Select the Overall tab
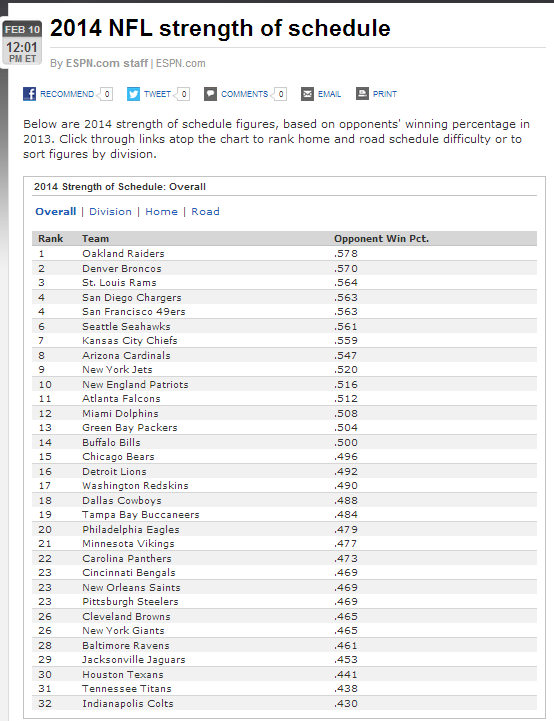The width and height of the screenshot is (554, 721). tap(56, 212)
